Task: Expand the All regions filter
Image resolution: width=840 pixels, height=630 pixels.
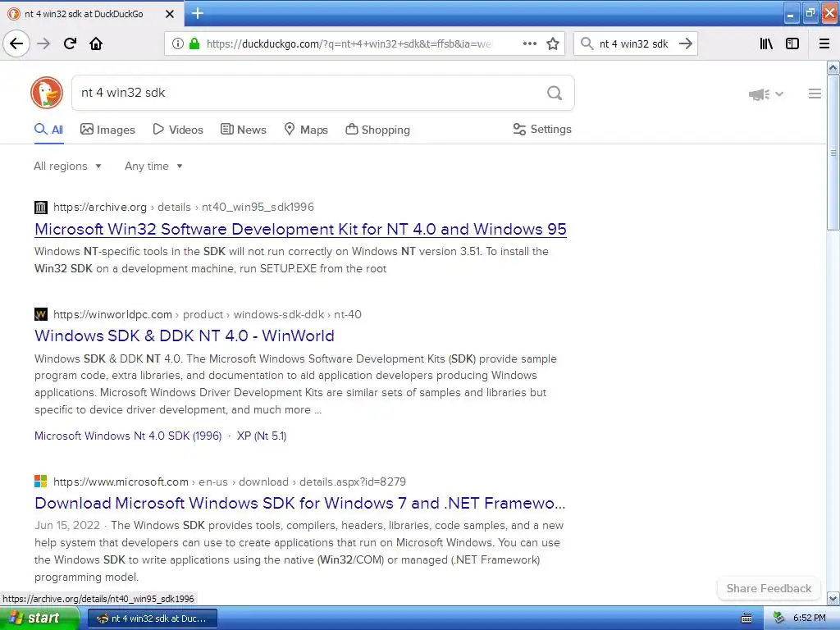Action: point(67,166)
